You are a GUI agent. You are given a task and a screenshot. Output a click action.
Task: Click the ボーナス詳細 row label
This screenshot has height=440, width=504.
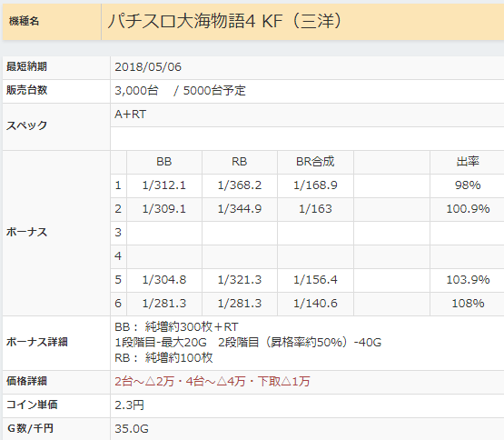click(x=37, y=342)
